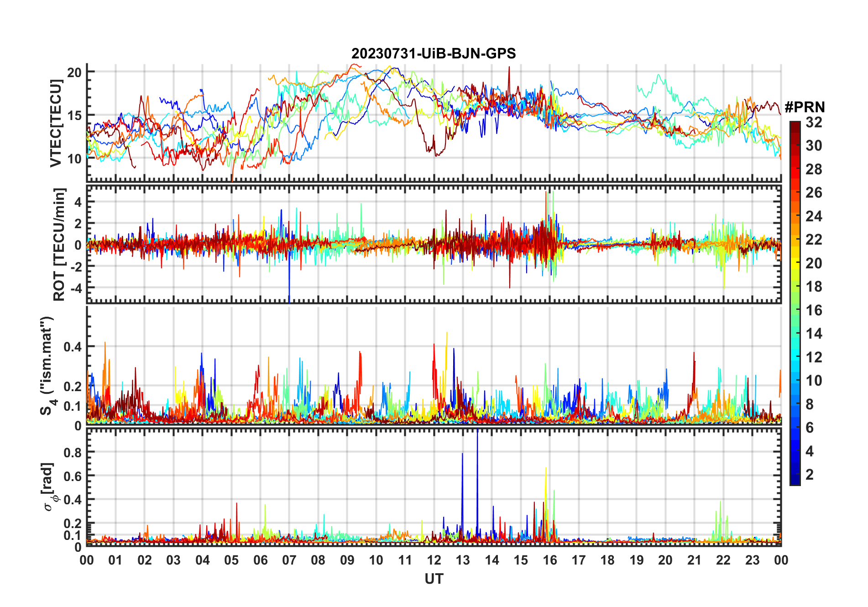Click the UT x-axis label

pyautogui.click(x=434, y=579)
